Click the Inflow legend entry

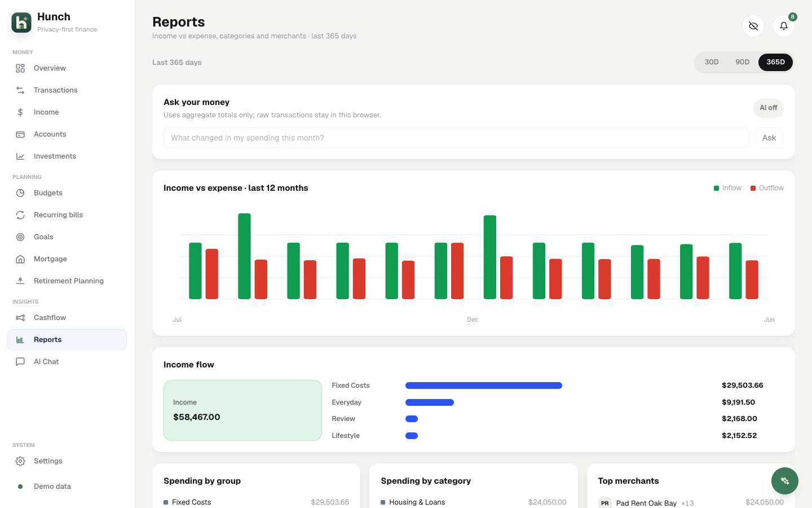[x=727, y=188]
